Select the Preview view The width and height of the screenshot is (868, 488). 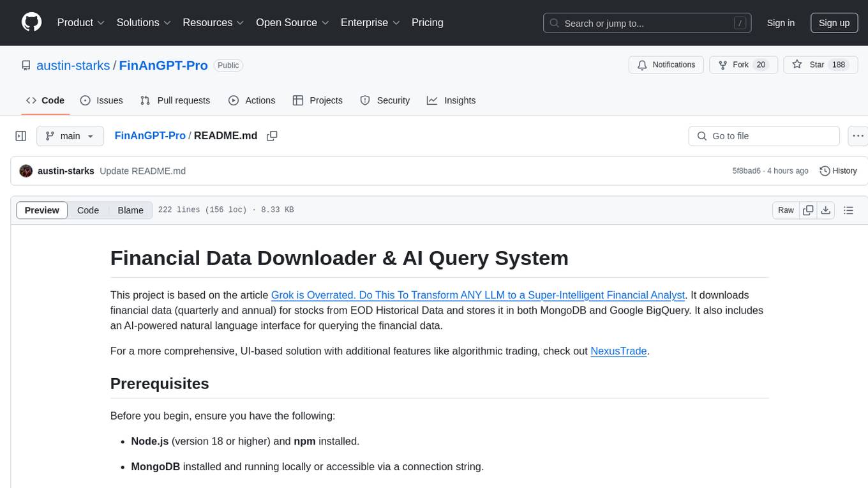pos(42,210)
